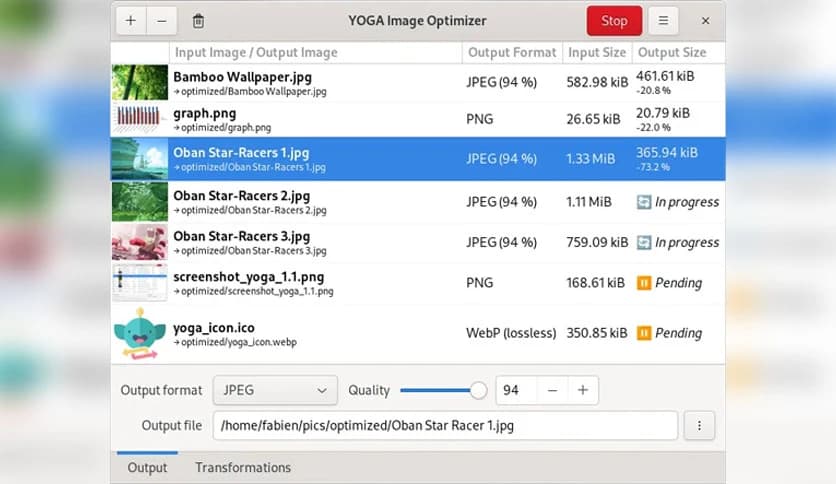Select the graph.png file name
Image resolution: width=836 pixels, height=484 pixels.
click(205, 114)
